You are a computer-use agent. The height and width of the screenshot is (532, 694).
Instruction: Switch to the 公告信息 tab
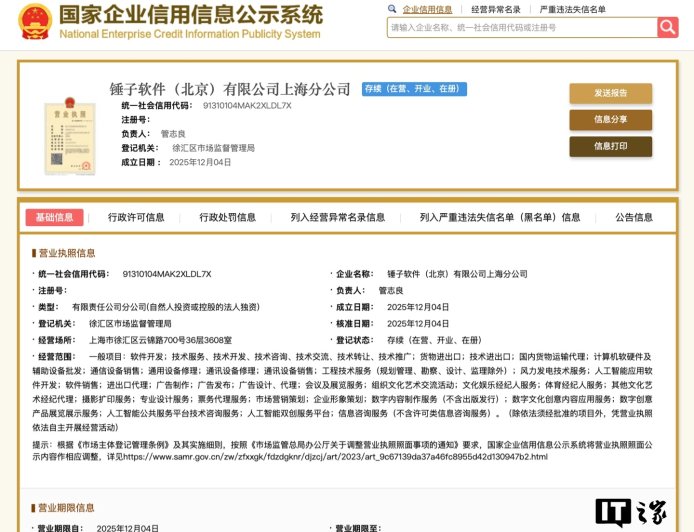tap(634, 217)
